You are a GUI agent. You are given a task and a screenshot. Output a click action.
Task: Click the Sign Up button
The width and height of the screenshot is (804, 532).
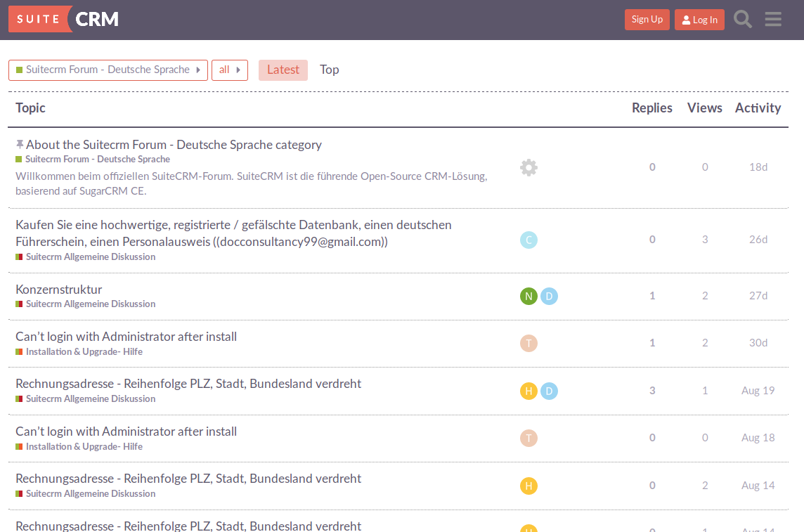647,20
